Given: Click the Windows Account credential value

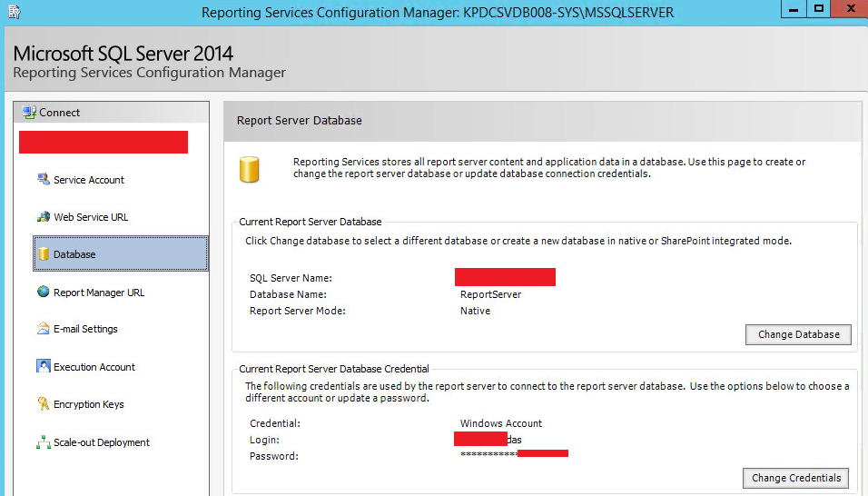Looking at the screenshot, I should click(x=501, y=423).
